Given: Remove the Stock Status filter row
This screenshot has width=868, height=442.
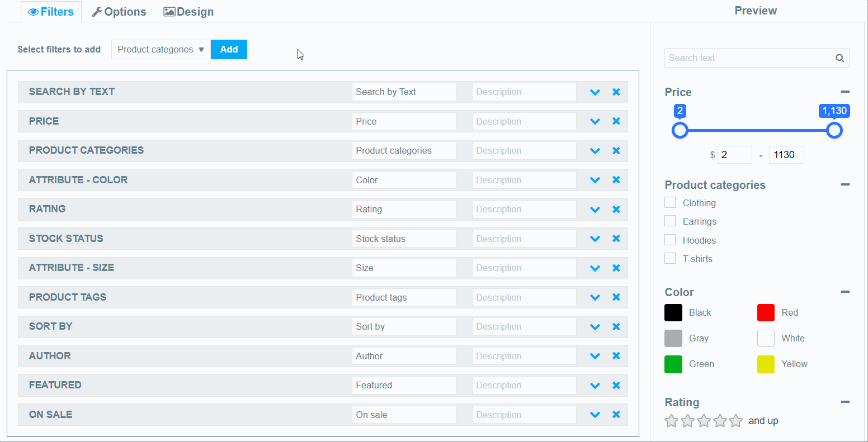Looking at the screenshot, I should pos(616,239).
